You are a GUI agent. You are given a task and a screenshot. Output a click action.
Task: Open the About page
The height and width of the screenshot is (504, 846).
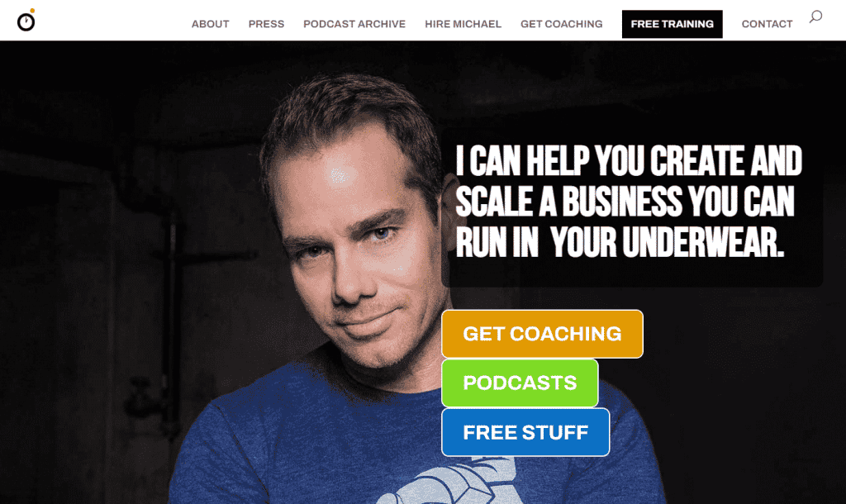pos(211,24)
